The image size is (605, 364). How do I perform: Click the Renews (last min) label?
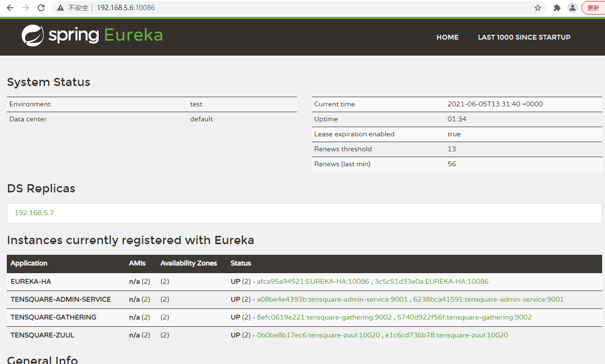342,164
